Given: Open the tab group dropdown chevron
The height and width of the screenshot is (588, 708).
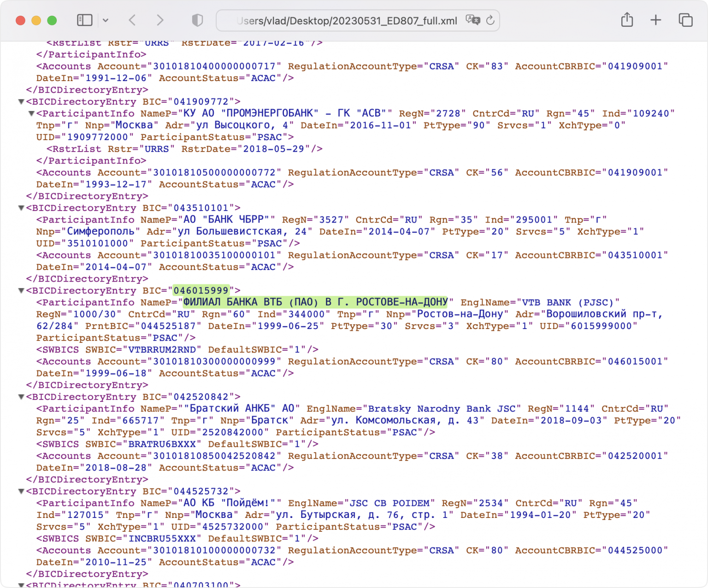Looking at the screenshot, I should (106, 20).
